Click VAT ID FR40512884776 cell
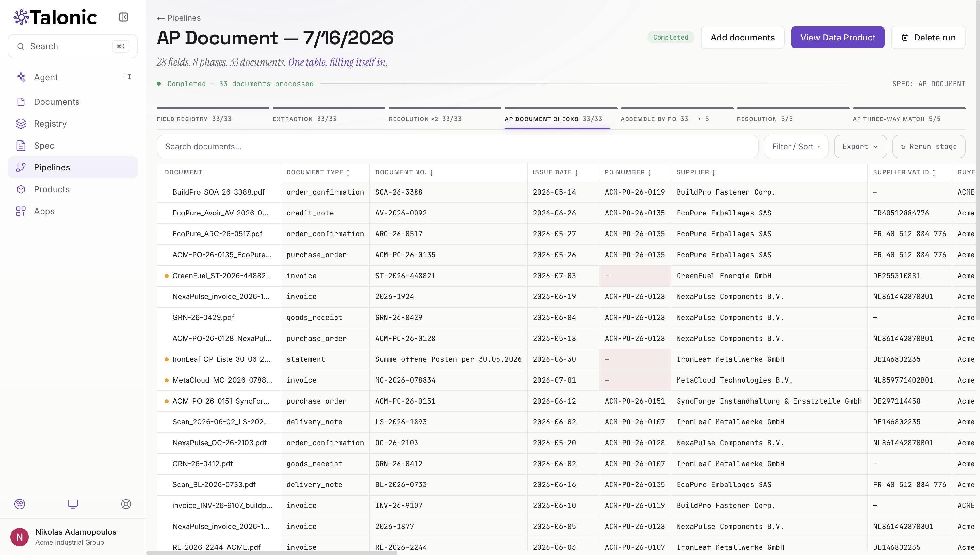980x555 pixels. (x=909, y=213)
